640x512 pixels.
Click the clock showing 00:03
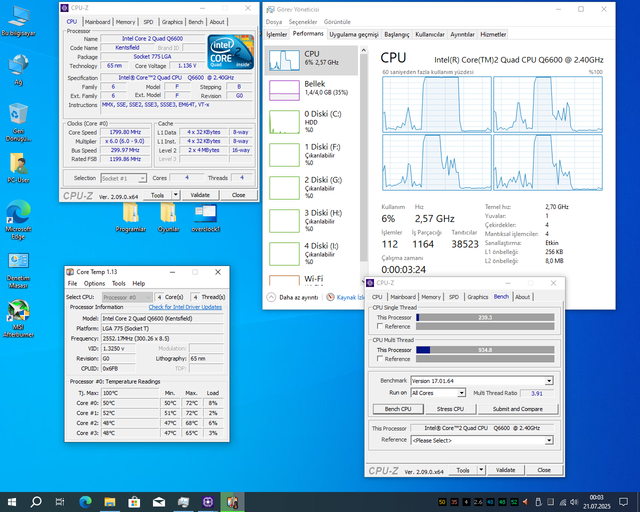pos(596,497)
